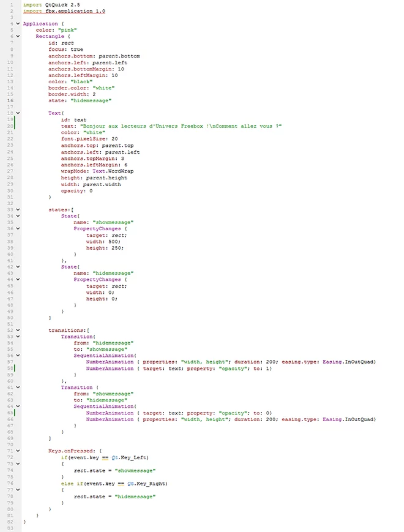Place cursor on Qt.Key_Left in if statement

tap(131, 457)
